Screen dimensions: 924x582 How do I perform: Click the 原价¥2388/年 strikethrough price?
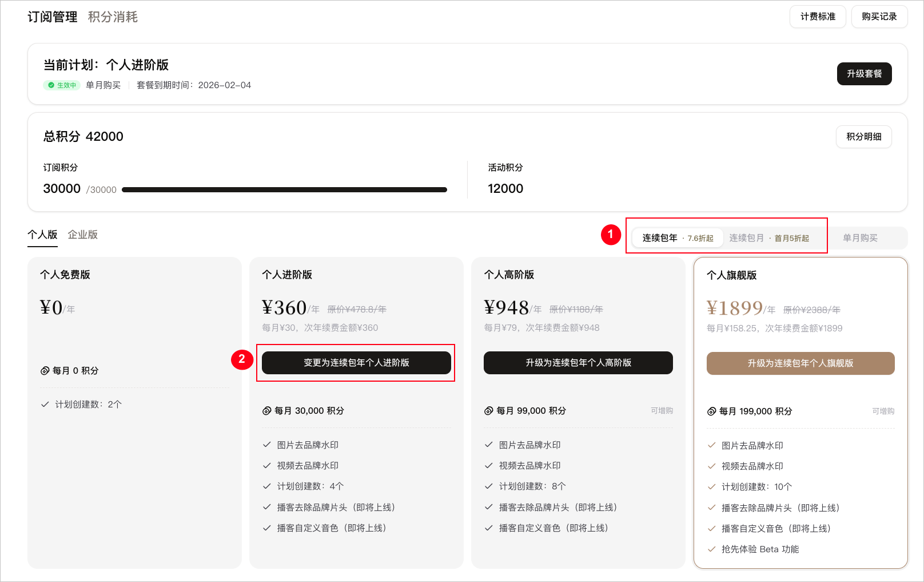pyautogui.click(x=812, y=310)
